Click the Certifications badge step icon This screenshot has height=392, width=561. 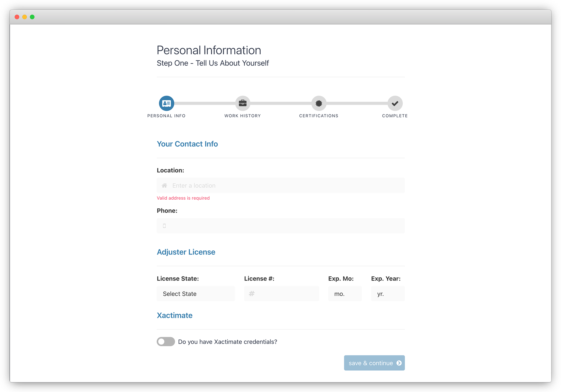tap(319, 103)
